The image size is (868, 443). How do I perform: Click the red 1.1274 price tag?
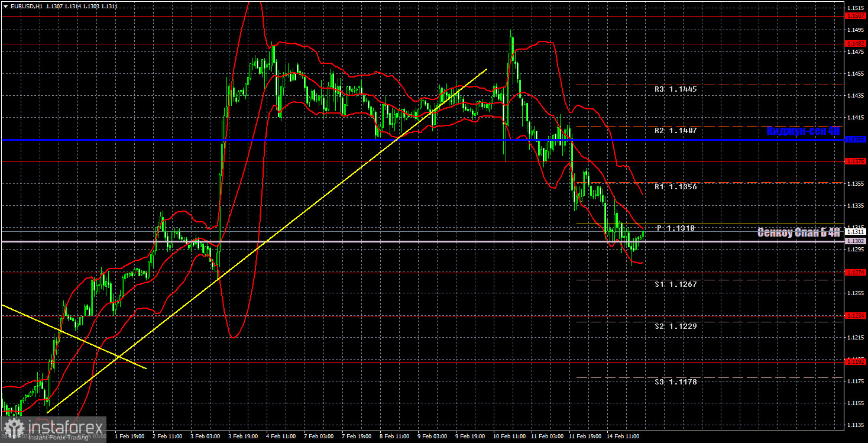point(856,272)
